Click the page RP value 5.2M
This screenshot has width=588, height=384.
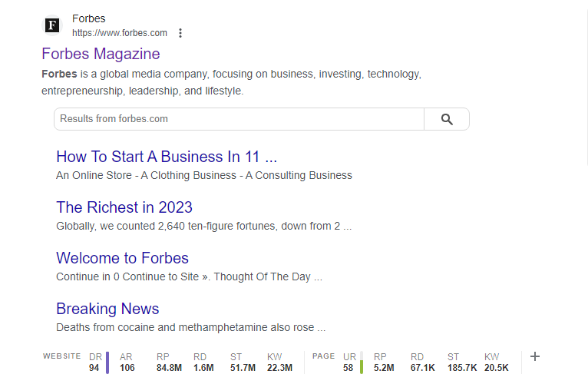coord(384,368)
